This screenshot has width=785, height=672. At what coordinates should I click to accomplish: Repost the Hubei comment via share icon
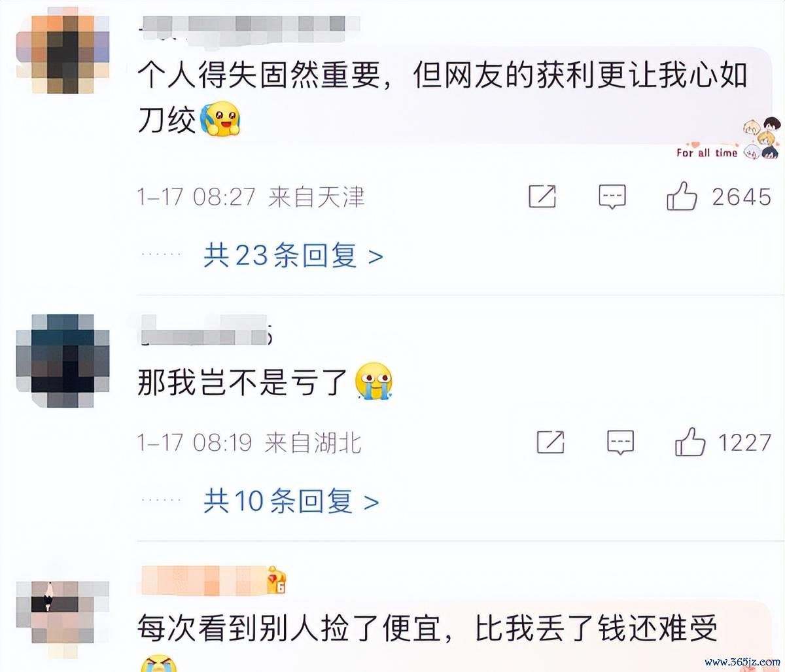pos(550,442)
